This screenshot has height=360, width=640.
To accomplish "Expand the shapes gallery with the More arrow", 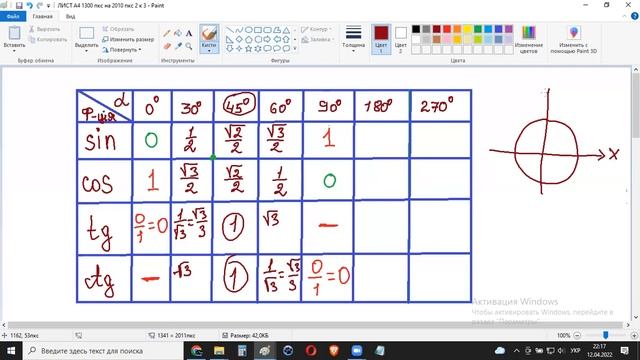I will coord(295,49).
